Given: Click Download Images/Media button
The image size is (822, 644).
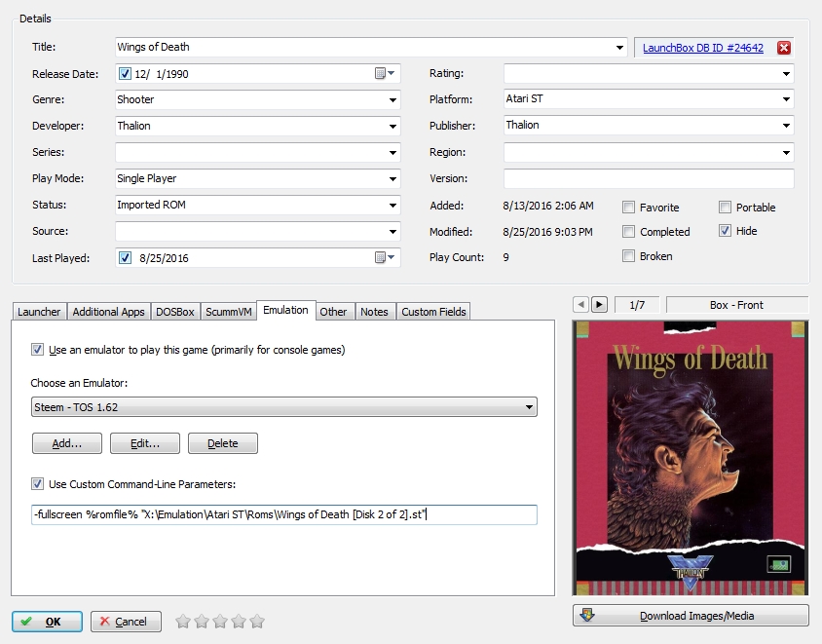Looking at the screenshot, I should (x=691, y=616).
